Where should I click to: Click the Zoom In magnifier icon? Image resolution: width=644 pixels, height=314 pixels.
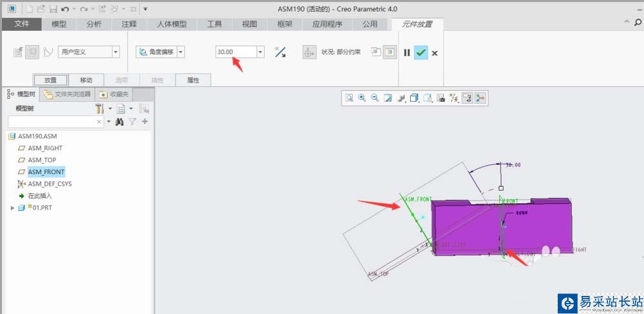click(x=362, y=98)
